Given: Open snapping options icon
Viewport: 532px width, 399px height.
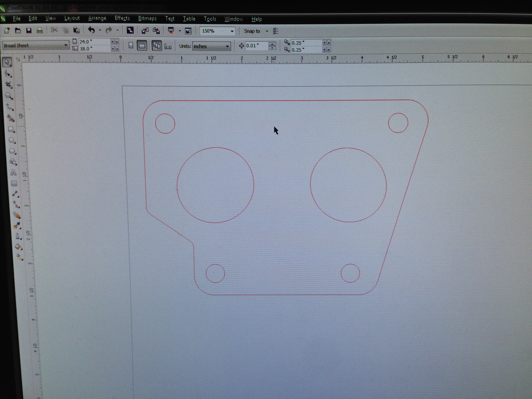Looking at the screenshot, I should pyautogui.click(x=276, y=31).
